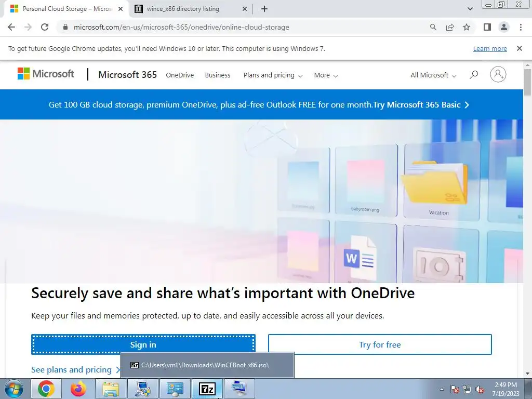Image resolution: width=532 pixels, height=399 pixels.
Task: Click the browser forward arrow
Action: pyautogui.click(x=28, y=27)
